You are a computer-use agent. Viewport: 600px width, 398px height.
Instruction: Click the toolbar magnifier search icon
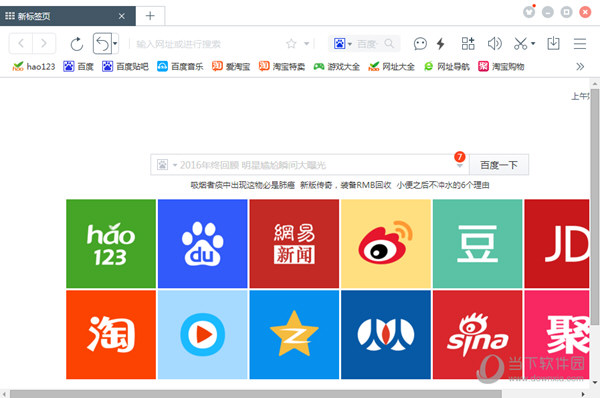pos(389,43)
